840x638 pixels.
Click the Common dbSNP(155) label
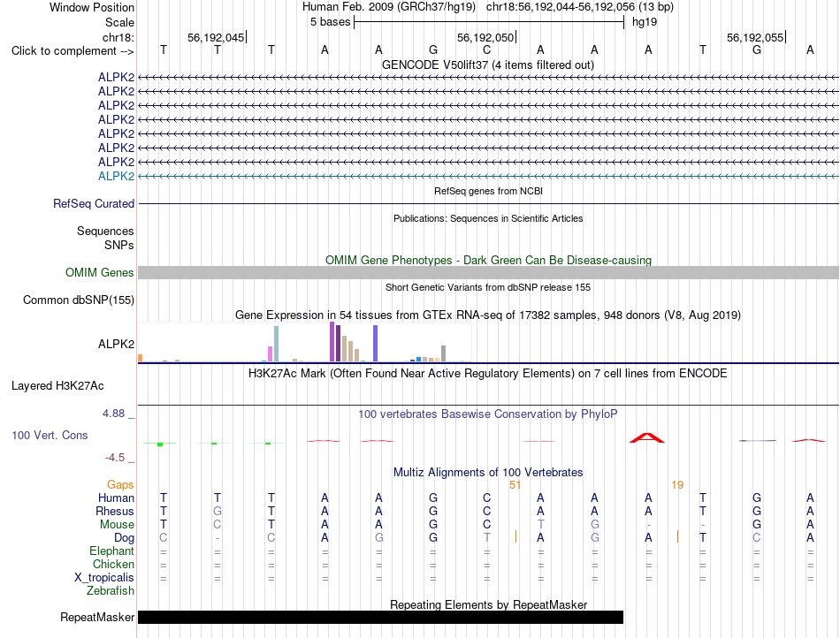click(x=79, y=300)
